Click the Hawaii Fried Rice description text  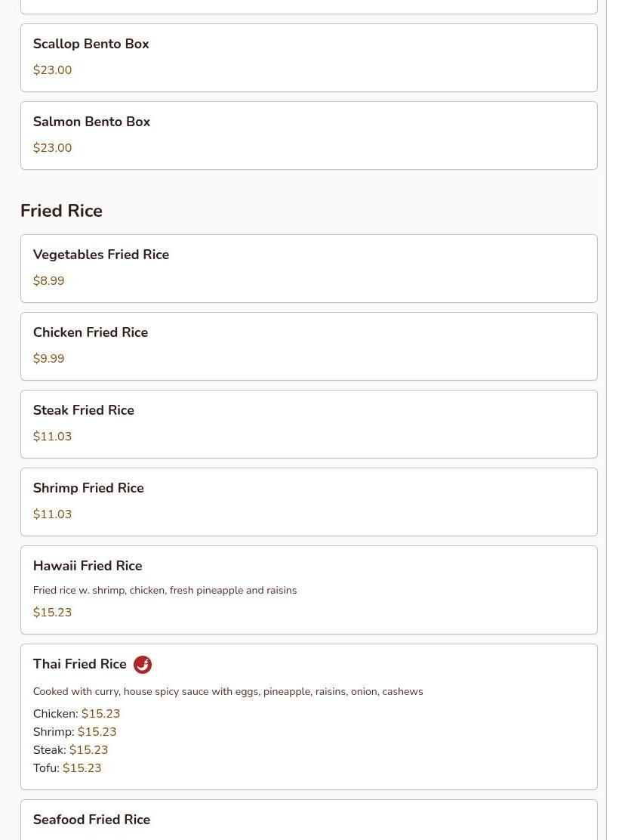click(165, 591)
